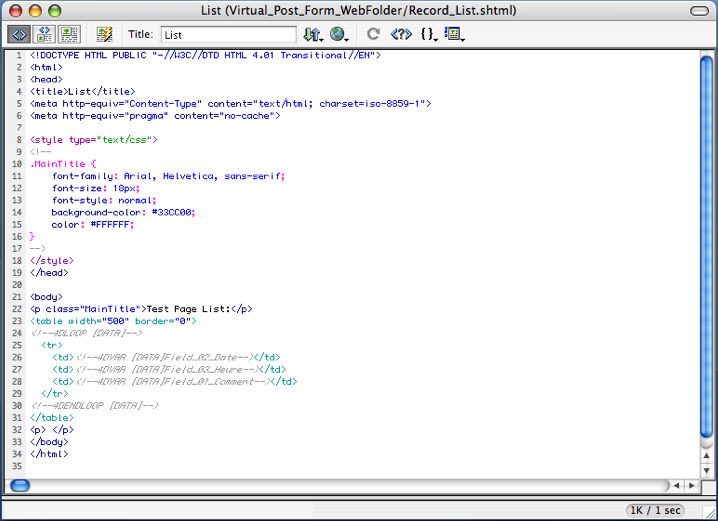Click the horizontal scrollbar thumb
Image resolution: width=718 pixels, height=521 pixels.
(x=20, y=485)
